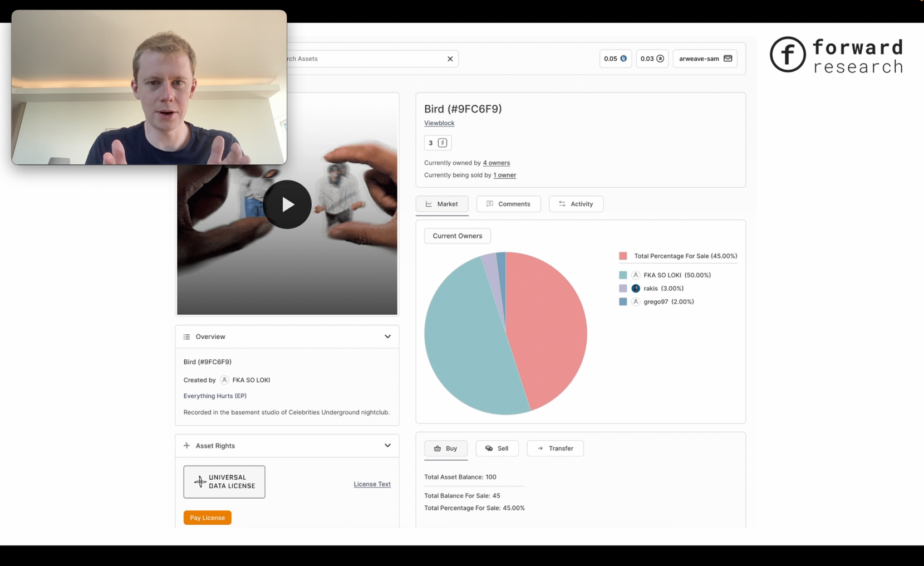Click the stamp count icon showing 3
The width and height of the screenshot is (924, 566).
442,143
